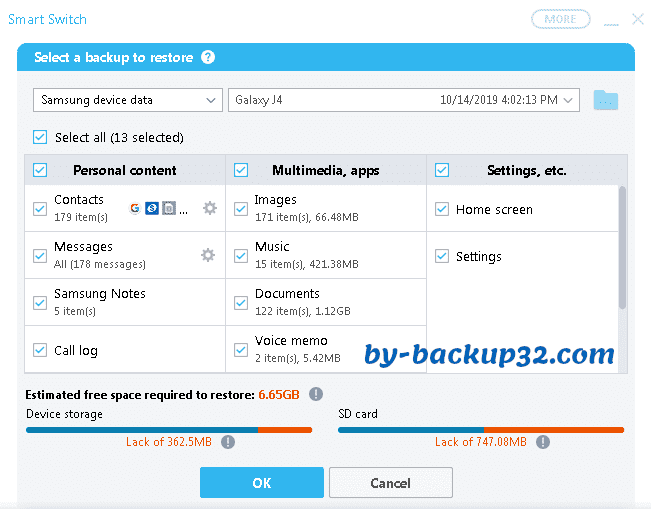This screenshot has width=651, height=528.
Task: Open Contacts settings gear
Action: pos(209,208)
